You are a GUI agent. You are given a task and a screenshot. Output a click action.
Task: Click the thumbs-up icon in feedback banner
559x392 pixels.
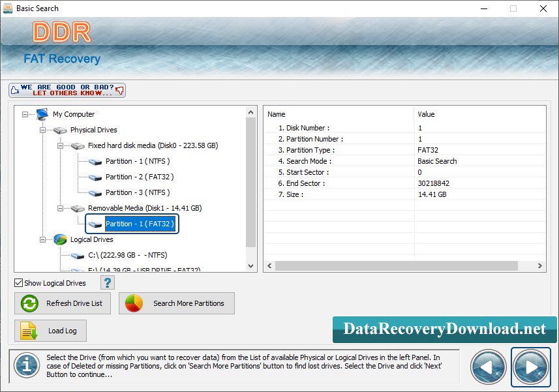point(14,90)
